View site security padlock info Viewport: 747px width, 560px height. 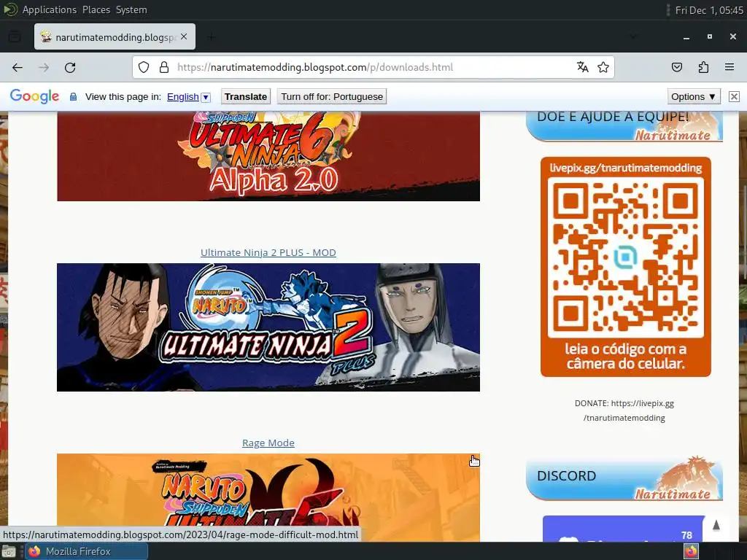tap(164, 67)
